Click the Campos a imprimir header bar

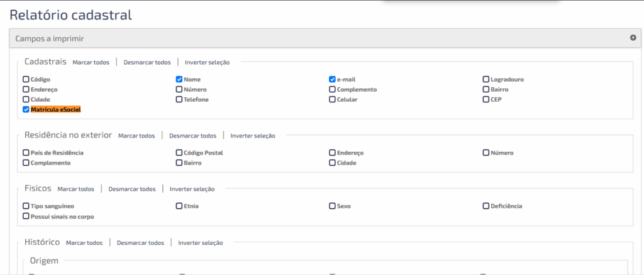click(314, 38)
